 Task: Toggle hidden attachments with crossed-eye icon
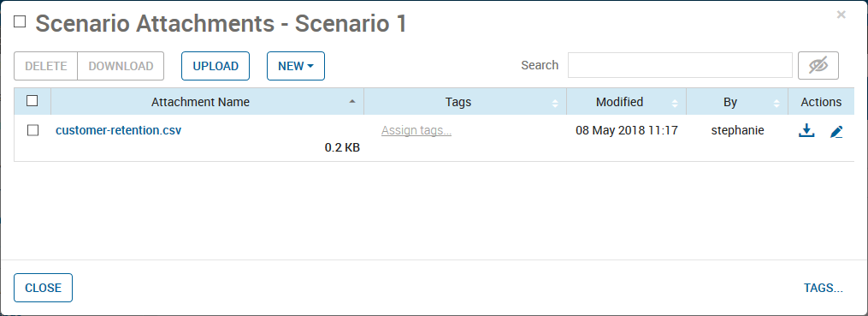point(818,66)
